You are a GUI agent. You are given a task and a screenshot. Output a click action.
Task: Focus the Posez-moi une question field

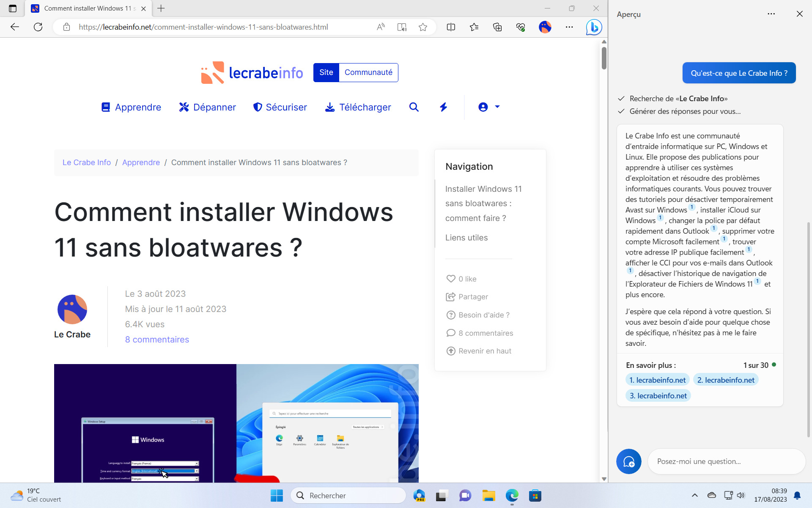tap(727, 461)
